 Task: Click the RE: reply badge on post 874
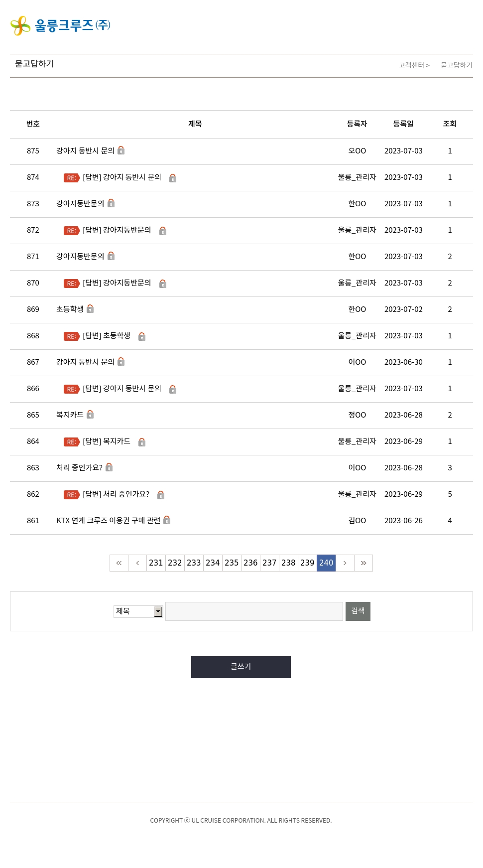[x=72, y=178]
